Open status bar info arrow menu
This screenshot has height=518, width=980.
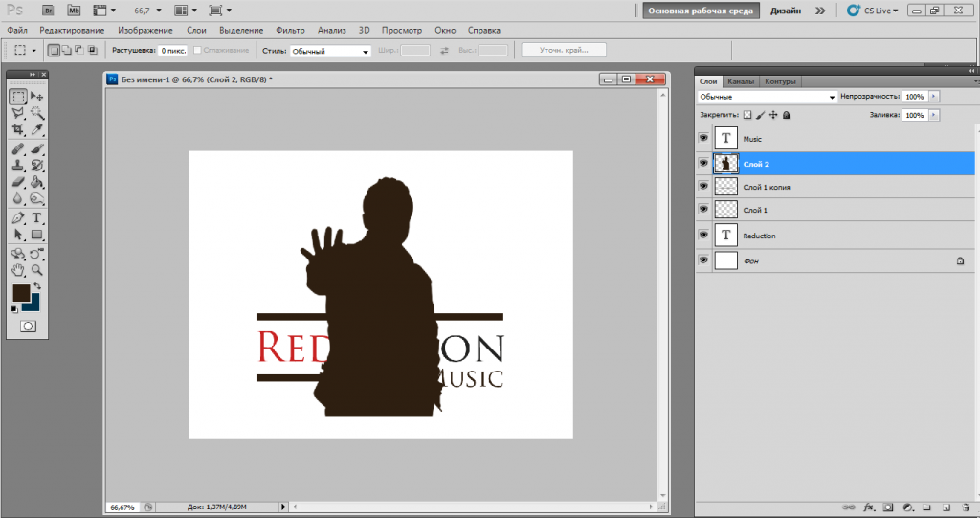[283, 507]
